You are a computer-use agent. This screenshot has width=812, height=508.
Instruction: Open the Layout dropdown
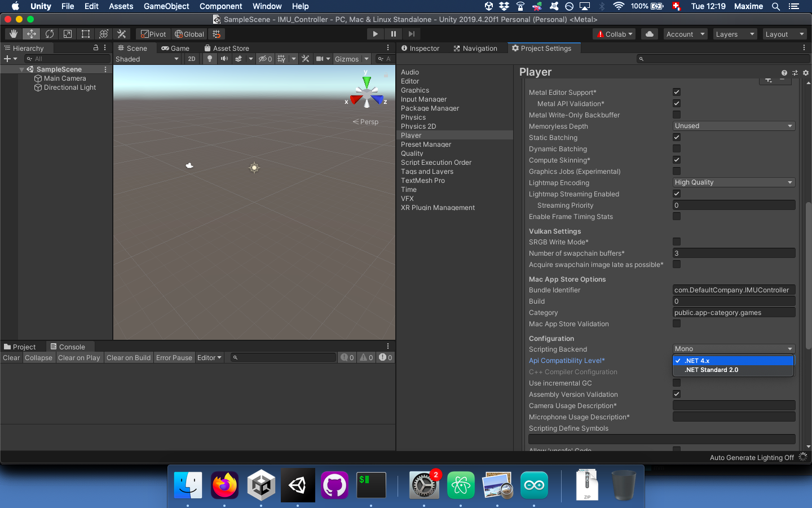784,34
